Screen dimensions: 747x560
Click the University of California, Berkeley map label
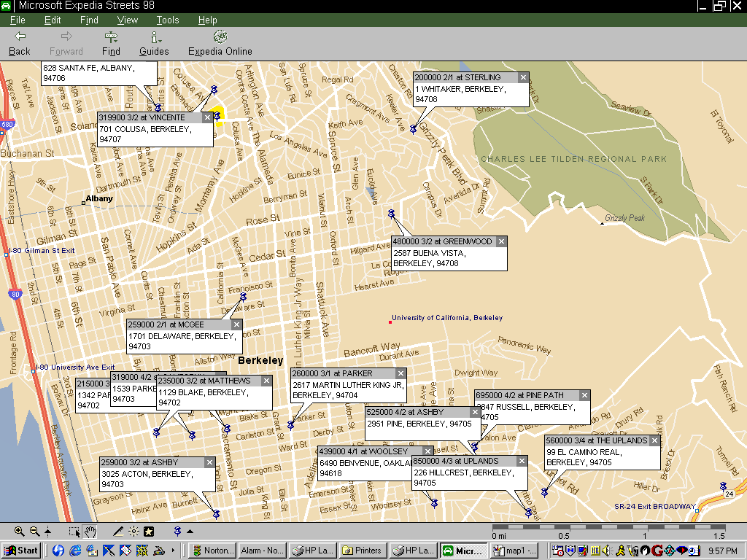click(447, 318)
